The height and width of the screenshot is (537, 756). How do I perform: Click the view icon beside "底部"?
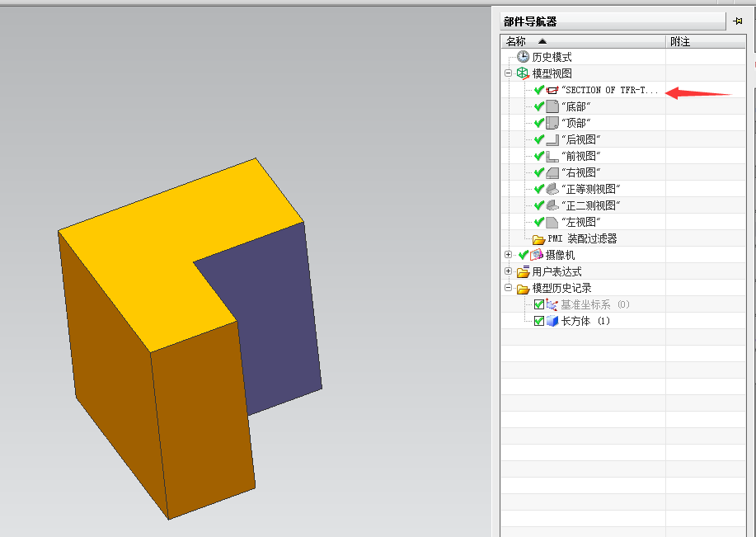pos(552,106)
